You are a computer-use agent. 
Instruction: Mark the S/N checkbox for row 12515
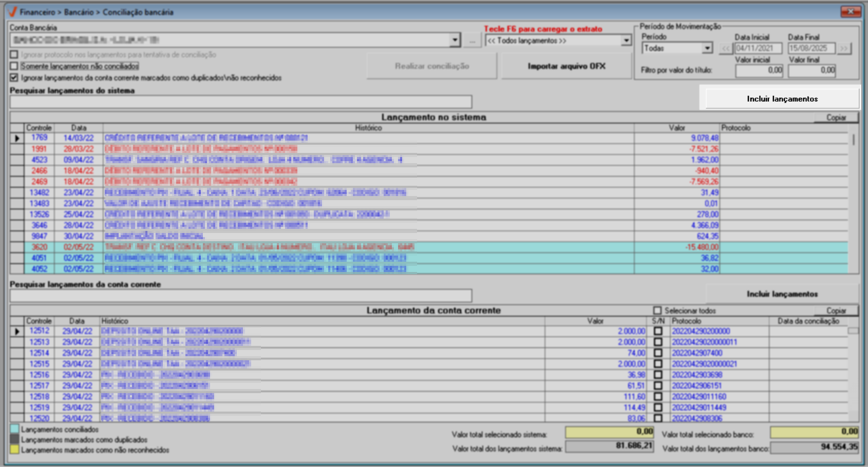[658, 364]
